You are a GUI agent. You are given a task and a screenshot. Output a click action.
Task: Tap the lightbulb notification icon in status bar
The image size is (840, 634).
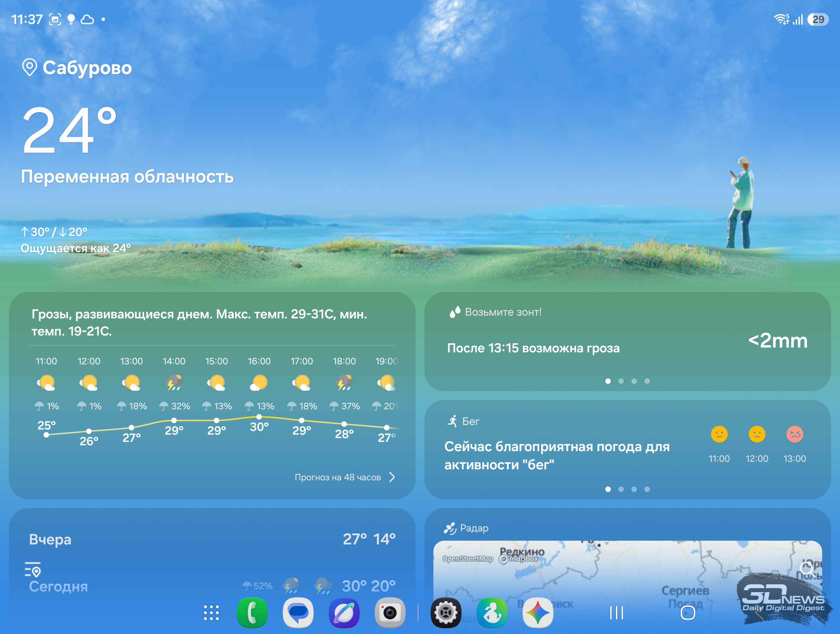click(x=71, y=19)
